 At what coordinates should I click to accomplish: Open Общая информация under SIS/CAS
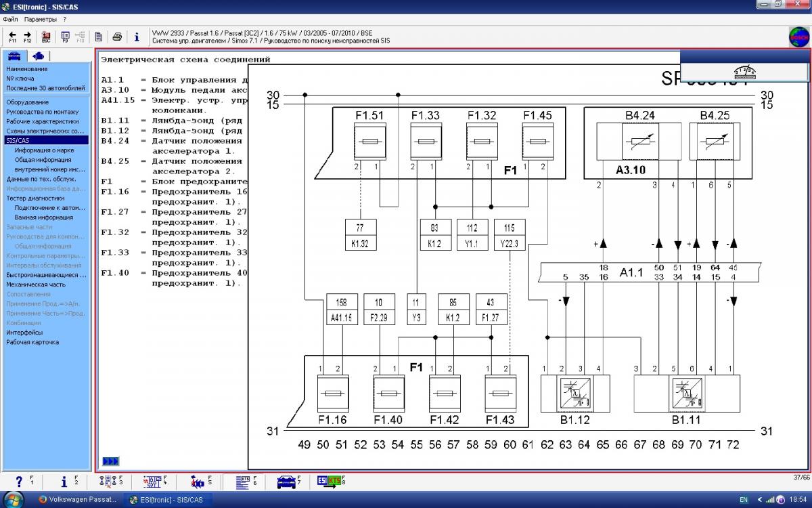coord(43,160)
